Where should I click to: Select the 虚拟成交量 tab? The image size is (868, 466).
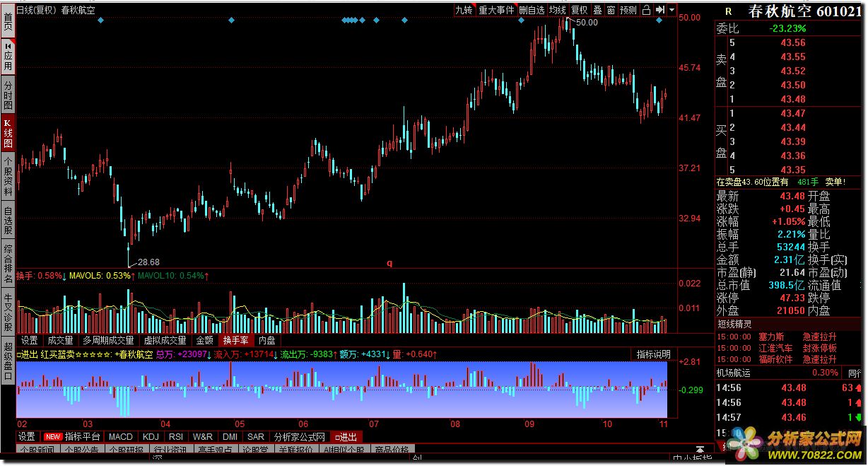point(165,340)
